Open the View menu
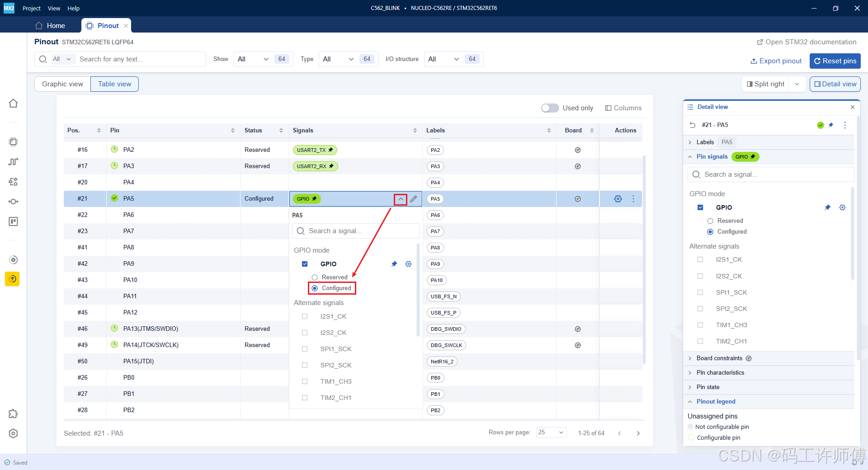 (54, 8)
